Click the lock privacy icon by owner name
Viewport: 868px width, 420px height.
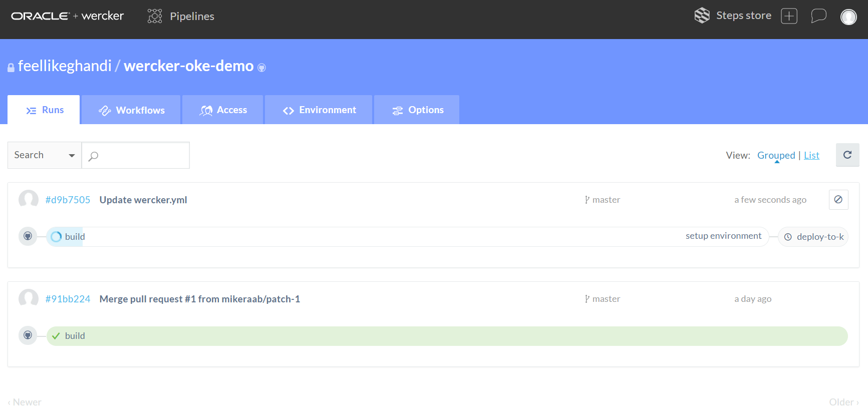[11, 68]
